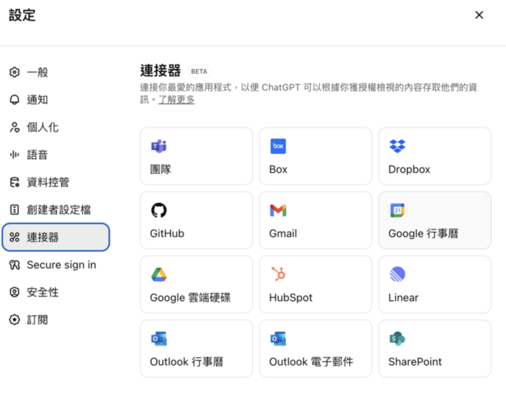Open the Google 雲端硬碟 connector card

pos(196,284)
